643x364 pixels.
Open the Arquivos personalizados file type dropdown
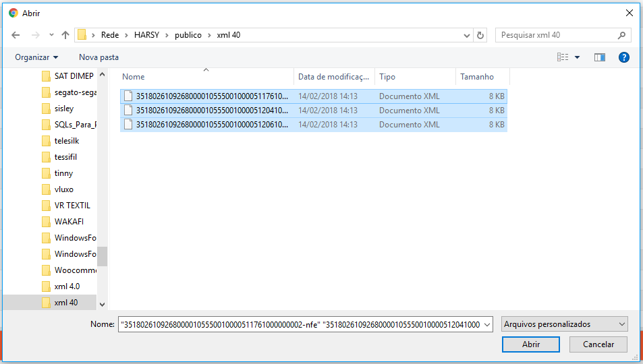565,324
